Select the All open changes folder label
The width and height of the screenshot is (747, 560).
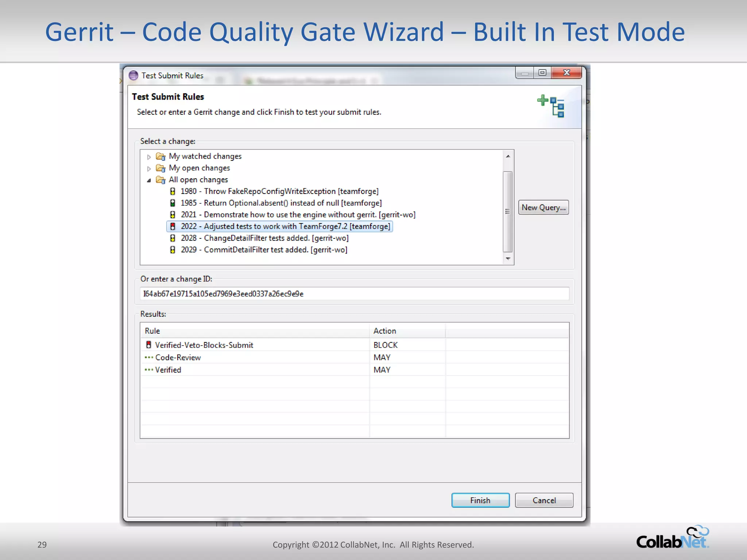click(198, 180)
